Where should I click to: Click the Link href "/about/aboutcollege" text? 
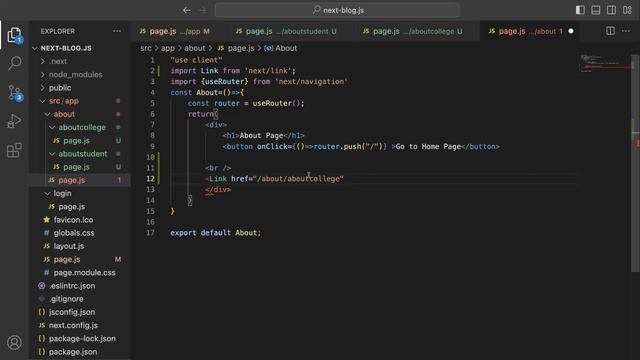pos(298,179)
